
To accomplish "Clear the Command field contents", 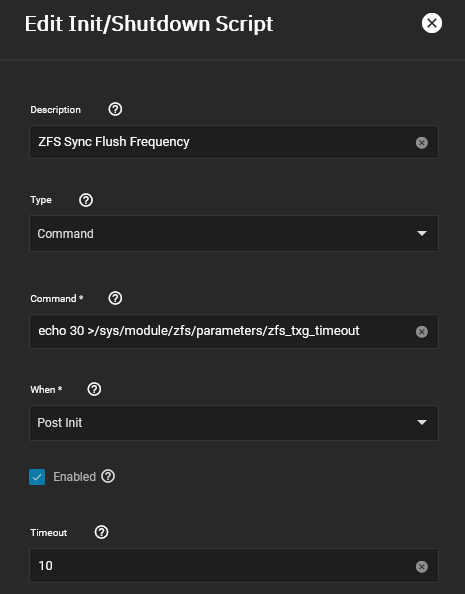I will point(421,332).
